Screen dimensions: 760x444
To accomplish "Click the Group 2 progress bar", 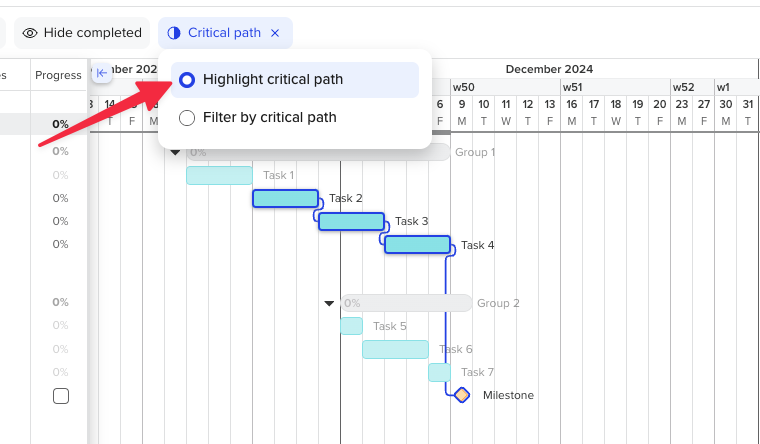I will pos(405,303).
